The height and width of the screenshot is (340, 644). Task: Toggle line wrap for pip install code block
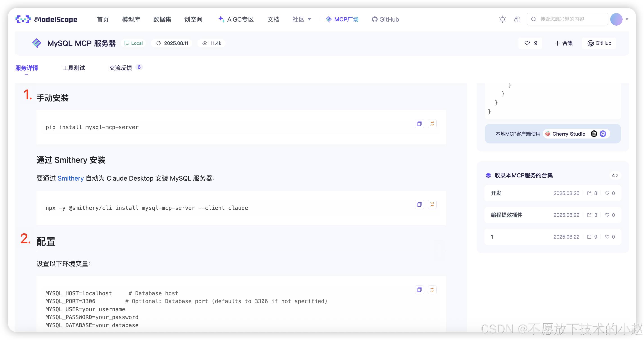[x=432, y=124]
